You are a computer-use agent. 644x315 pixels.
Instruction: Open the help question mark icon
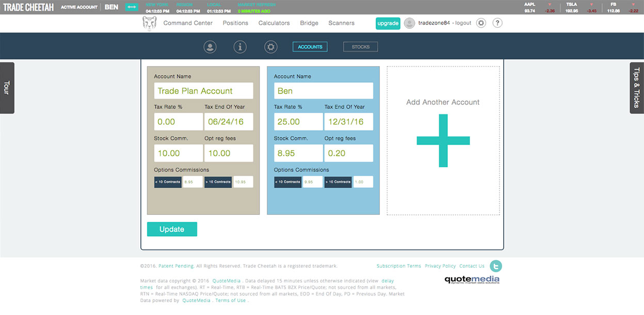point(497,23)
